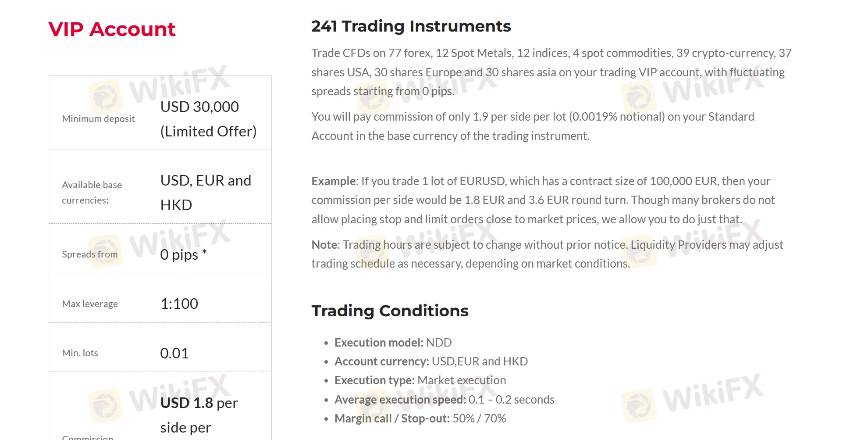
Task: Select the Available base currencies label
Action: click(92, 193)
